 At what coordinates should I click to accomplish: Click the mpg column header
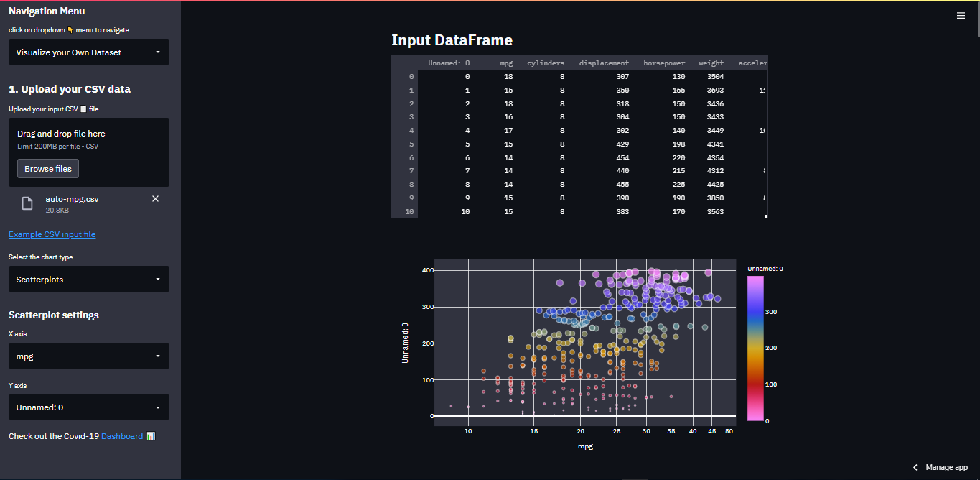point(506,63)
